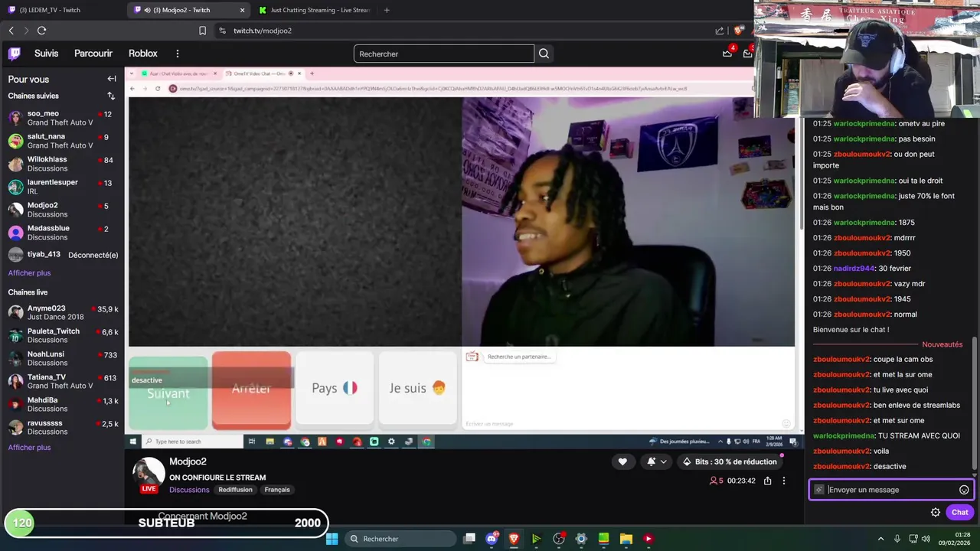
Task: Open Tatiana_TV live channel
Action: 63,381
